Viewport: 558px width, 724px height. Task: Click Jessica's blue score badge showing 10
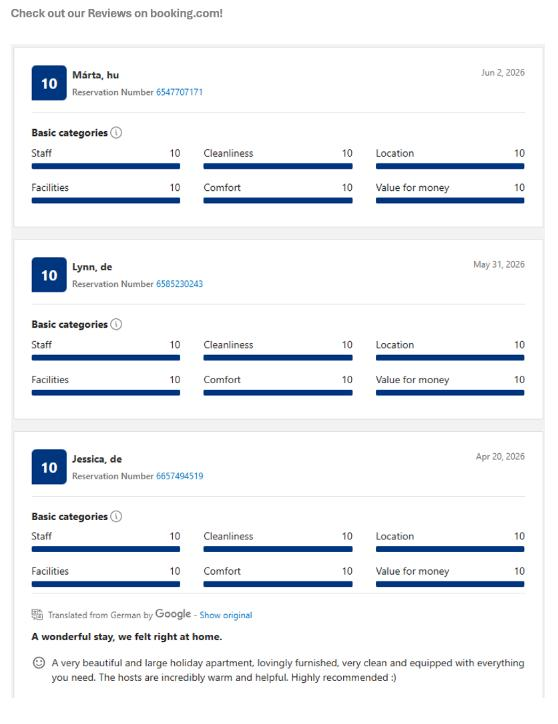pyautogui.click(x=49, y=467)
